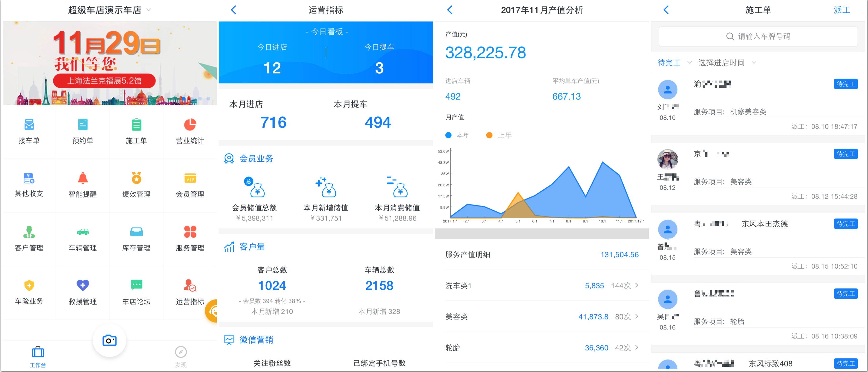Open 绩效管理 medal icon
Screen dimensions: 868x372
click(x=136, y=178)
